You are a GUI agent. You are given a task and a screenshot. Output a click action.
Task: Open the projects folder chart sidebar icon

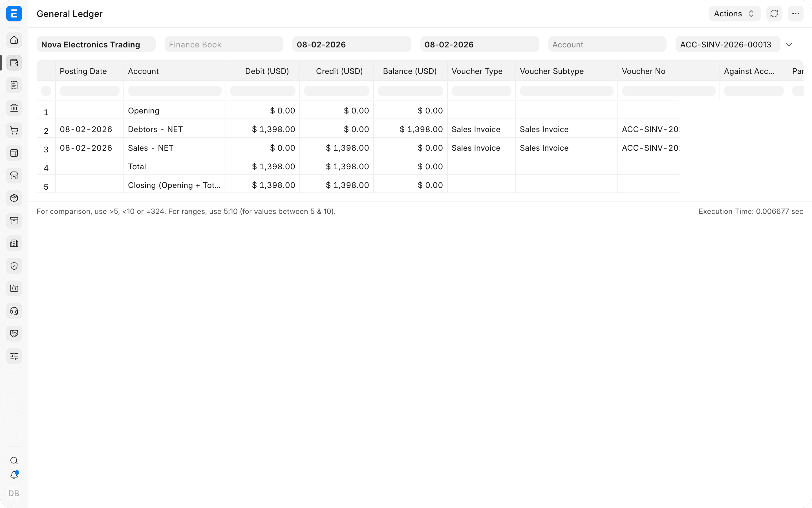pos(14,288)
